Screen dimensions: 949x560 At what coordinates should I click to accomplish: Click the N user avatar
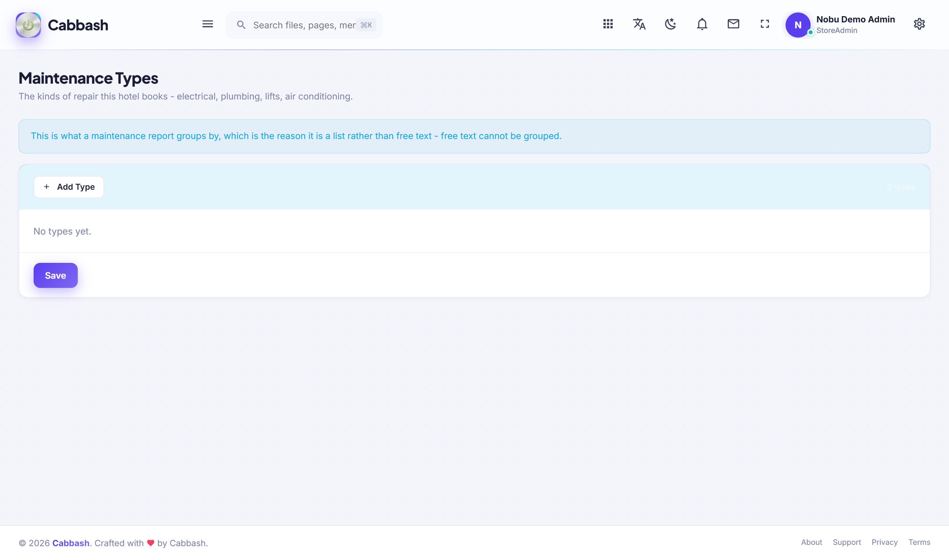798,25
